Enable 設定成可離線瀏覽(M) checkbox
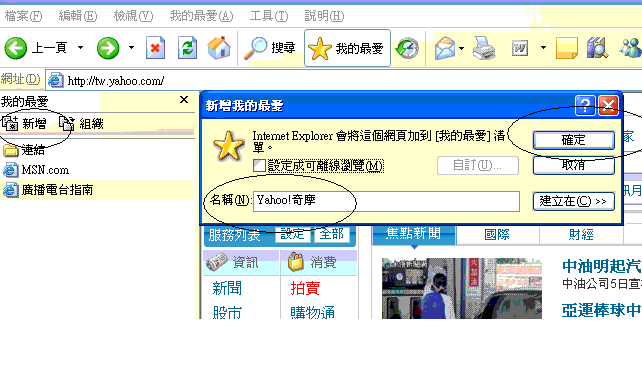This screenshot has width=642, height=384. coord(260,166)
